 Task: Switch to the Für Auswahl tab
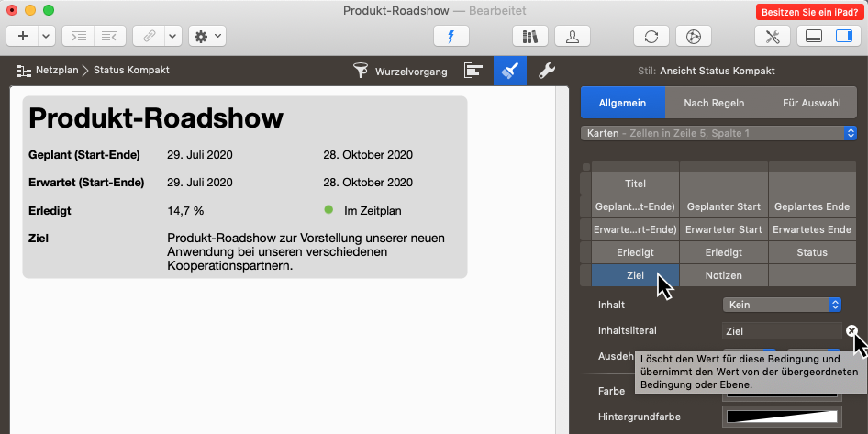[811, 103]
